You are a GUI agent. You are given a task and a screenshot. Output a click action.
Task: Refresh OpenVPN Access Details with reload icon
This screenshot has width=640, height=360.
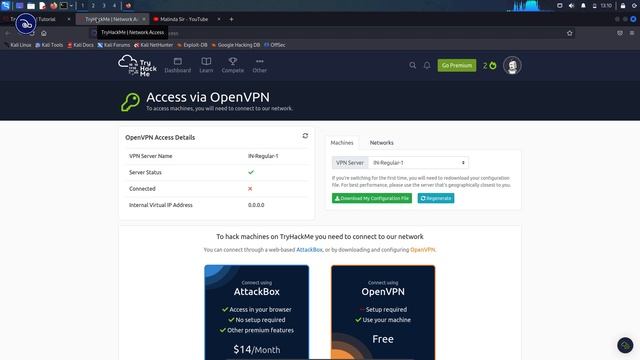tap(305, 136)
